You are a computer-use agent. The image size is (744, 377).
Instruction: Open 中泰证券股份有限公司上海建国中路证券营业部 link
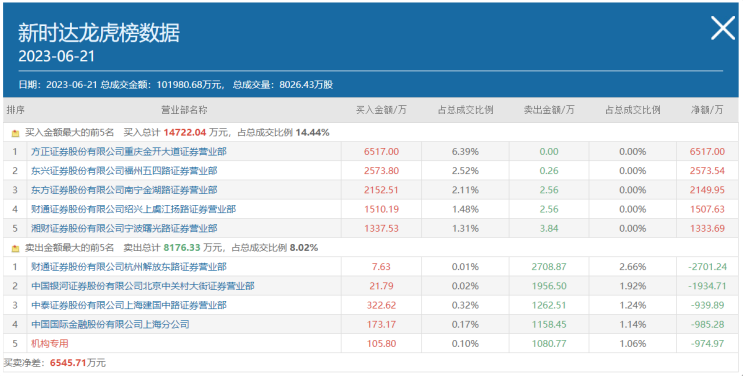coord(129,305)
